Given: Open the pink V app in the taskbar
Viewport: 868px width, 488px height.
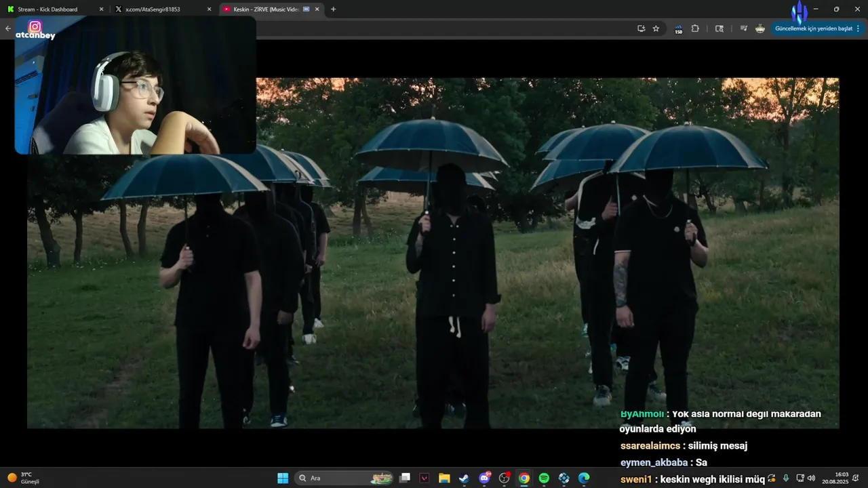Looking at the screenshot, I should (x=425, y=478).
